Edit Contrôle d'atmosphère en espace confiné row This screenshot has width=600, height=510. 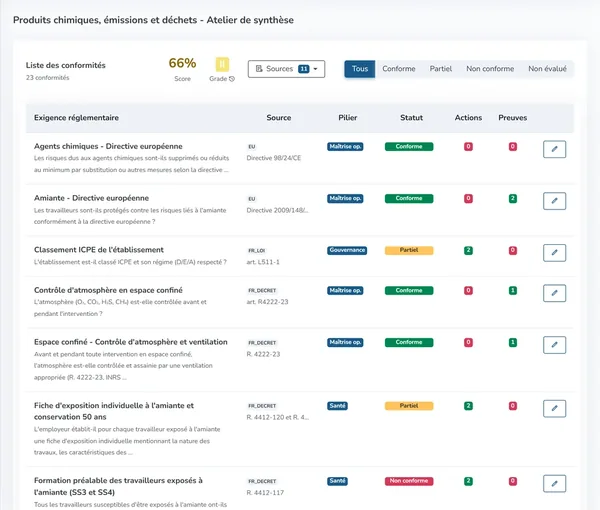click(554, 293)
